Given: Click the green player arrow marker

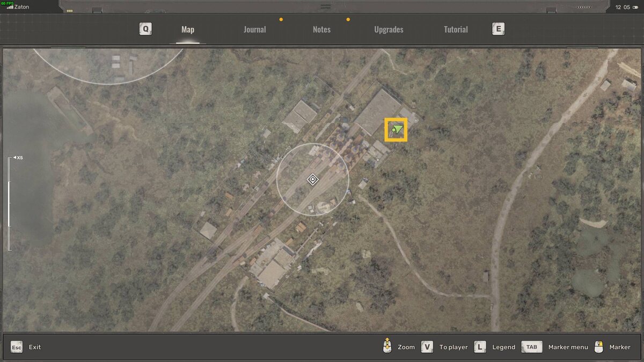Looking at the screenshot, I should (397, 129).
